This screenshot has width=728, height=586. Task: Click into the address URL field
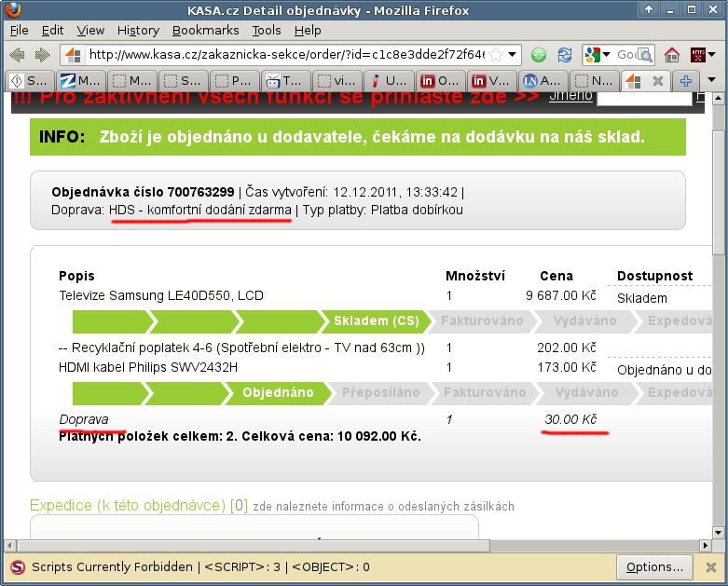pos(280,55)
